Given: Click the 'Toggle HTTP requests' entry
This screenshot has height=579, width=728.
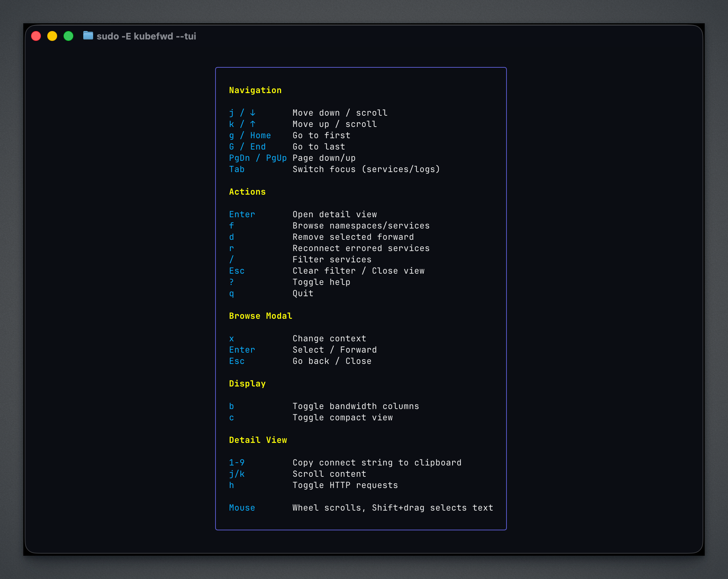Looking at the screenshot, I should [345, 485].
